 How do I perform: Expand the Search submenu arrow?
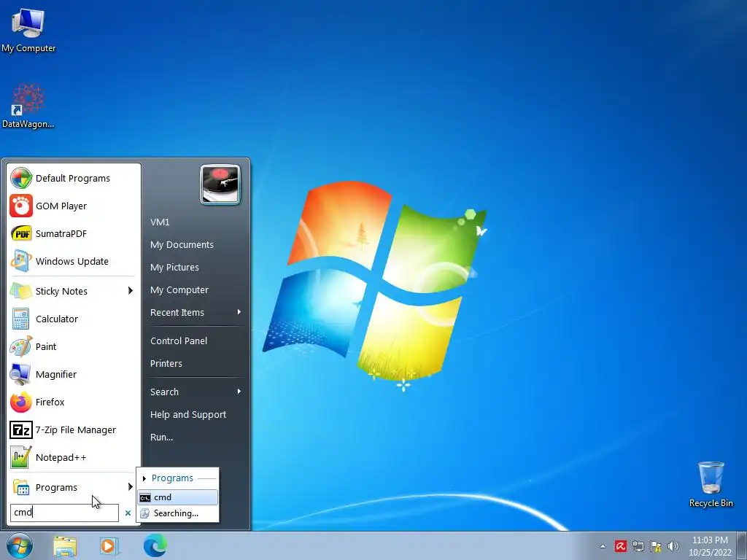coord(239,392)
